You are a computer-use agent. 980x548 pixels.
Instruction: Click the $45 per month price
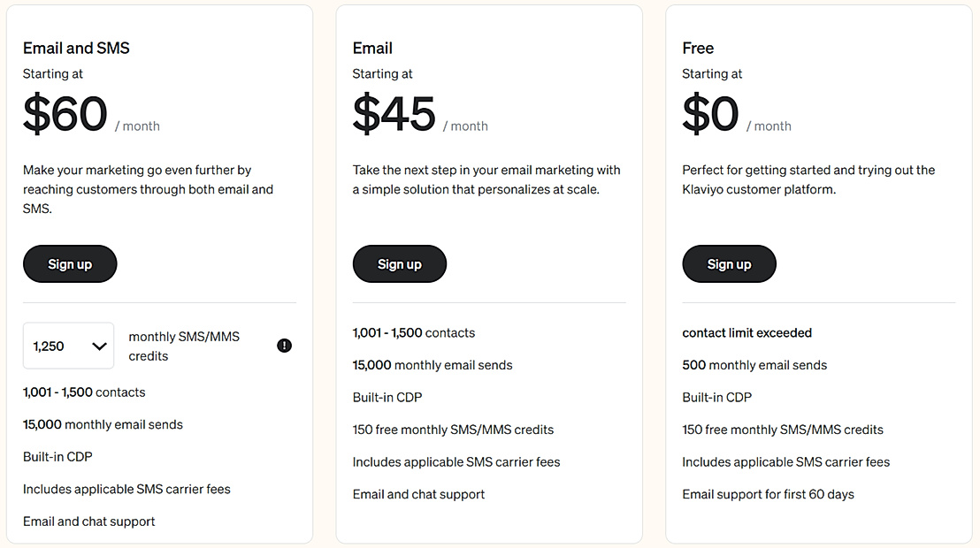[x=394, y=115]
